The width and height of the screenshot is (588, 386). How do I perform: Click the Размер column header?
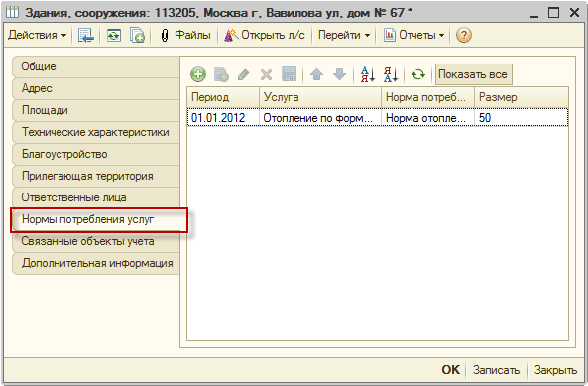tap(522, 97)
